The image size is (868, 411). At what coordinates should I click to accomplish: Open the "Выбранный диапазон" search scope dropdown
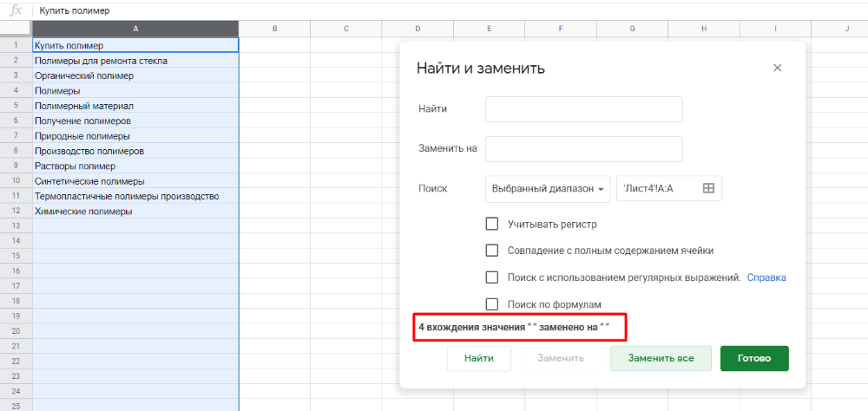[x=547, y=188]
